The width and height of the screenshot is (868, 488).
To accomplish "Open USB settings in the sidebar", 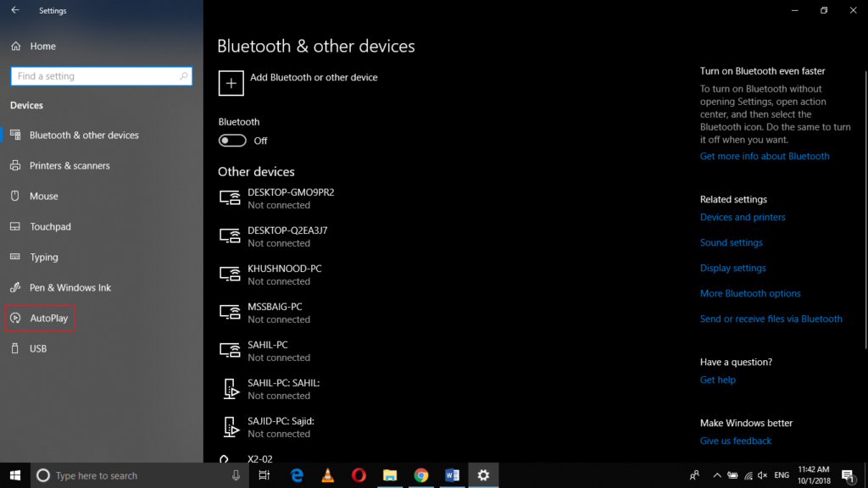I will (x=38, y=348).
